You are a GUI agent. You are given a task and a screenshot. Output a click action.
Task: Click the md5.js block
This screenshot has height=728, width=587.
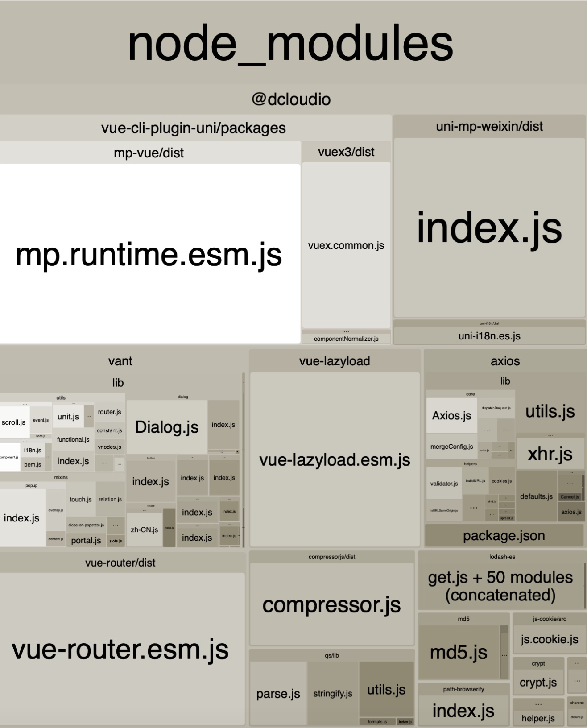[459, 652]
